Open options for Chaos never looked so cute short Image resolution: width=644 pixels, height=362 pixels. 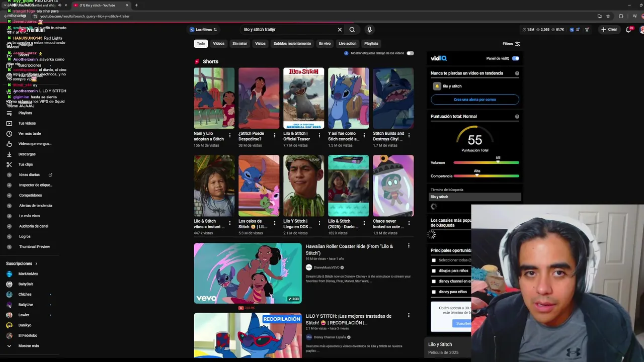tap(409, 223)
